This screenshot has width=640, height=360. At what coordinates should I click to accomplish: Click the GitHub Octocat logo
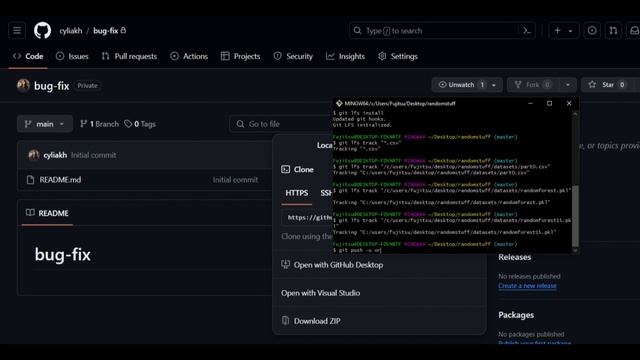click(x=42, y=31)
